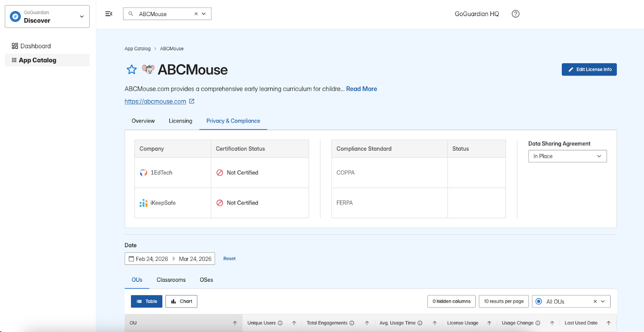
Task: Click the calendar icon in the date range
Action: 131,259
